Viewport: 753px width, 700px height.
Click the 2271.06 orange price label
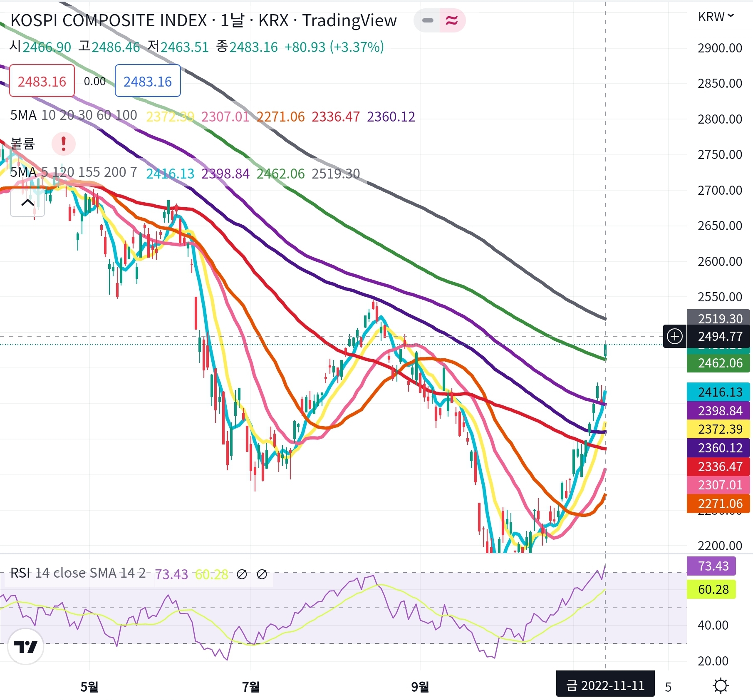tap(718, 504)
